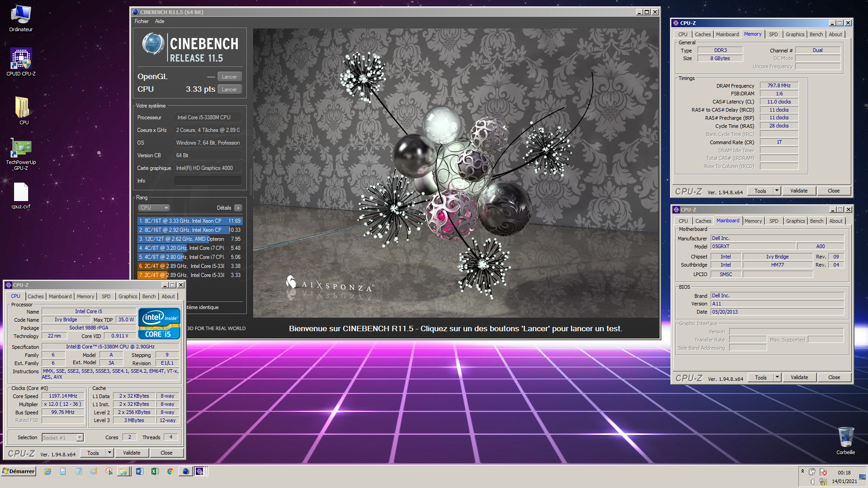Viewport: 868px width, 488px height.
Task: Open the Aide menu in Cinebench
Action: [x=160, y=21]
